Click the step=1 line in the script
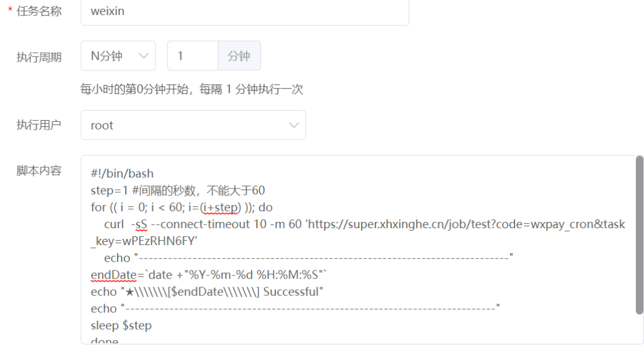This screenshot has width=644, height=357. (x=178, y=190)
